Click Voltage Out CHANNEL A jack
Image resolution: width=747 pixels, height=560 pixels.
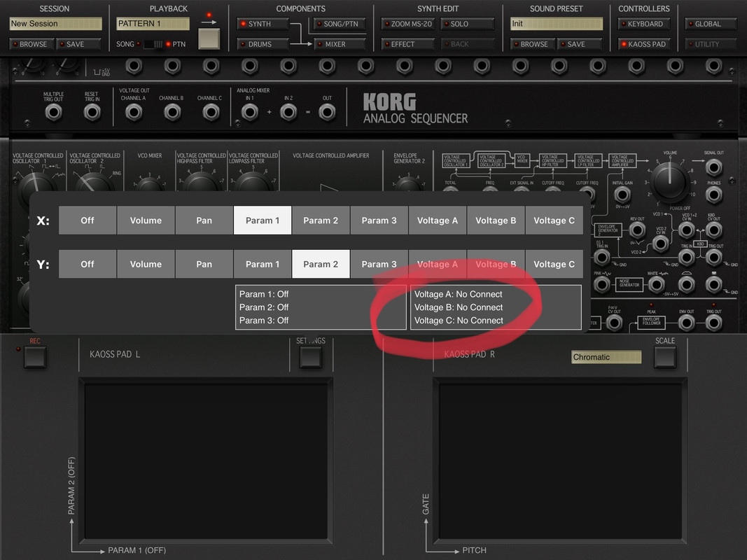[134, 113]
